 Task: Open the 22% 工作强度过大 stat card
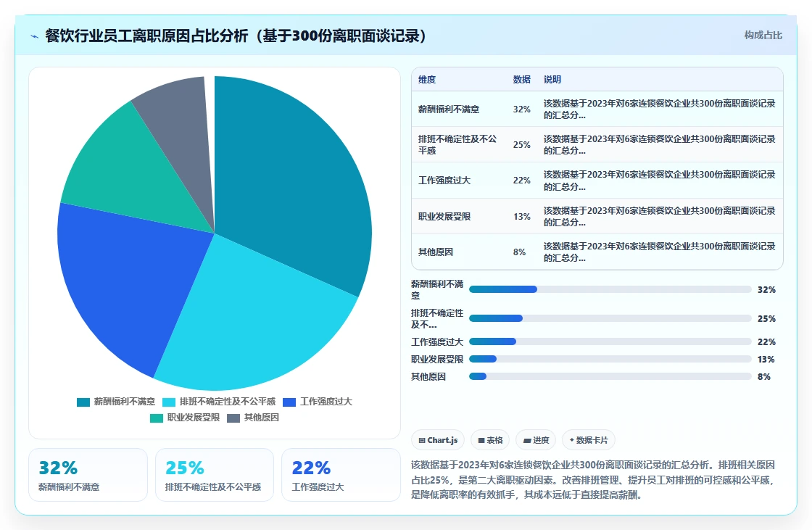341,475
